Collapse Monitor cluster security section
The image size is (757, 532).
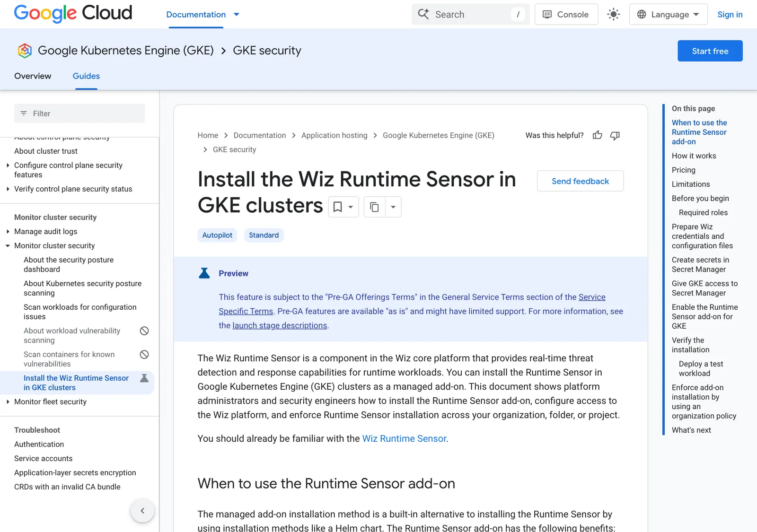tap(8, 245)
